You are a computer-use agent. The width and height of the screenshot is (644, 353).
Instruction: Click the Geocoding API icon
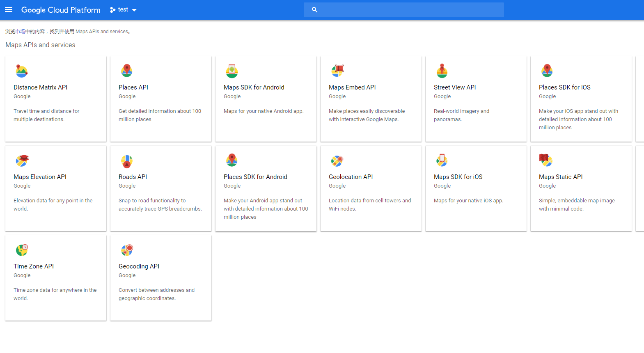127,250
